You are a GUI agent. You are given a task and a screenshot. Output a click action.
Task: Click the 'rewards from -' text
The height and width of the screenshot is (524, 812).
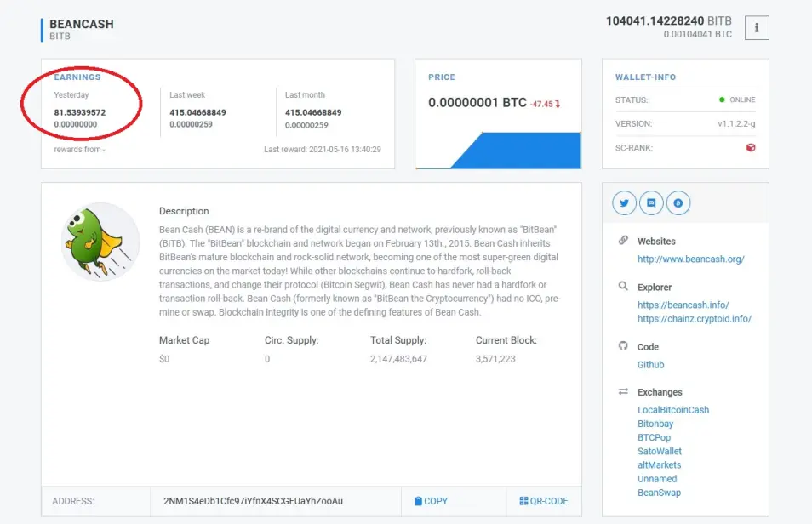click(79, 149)
